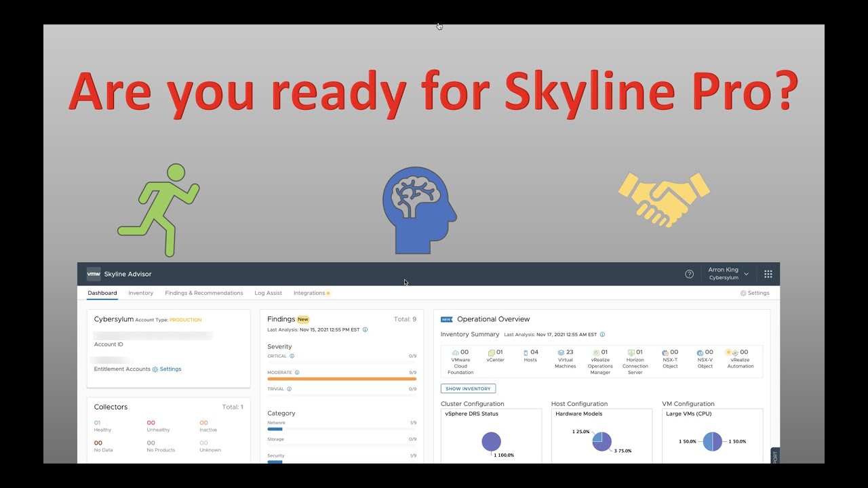
Task: Click the '01 Healthy' collectors count
Action: pyautogui.click(x=102, y=426)
